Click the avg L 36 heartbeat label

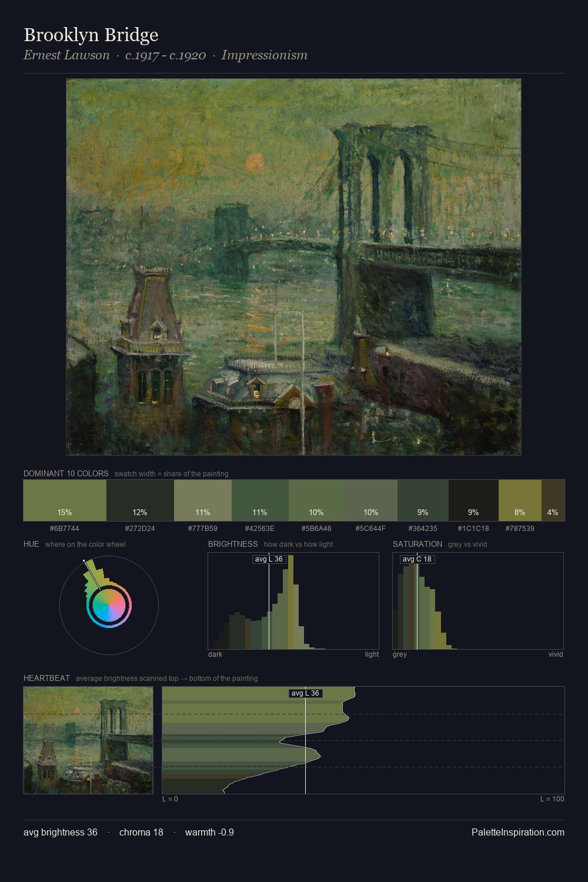(305, 693)
